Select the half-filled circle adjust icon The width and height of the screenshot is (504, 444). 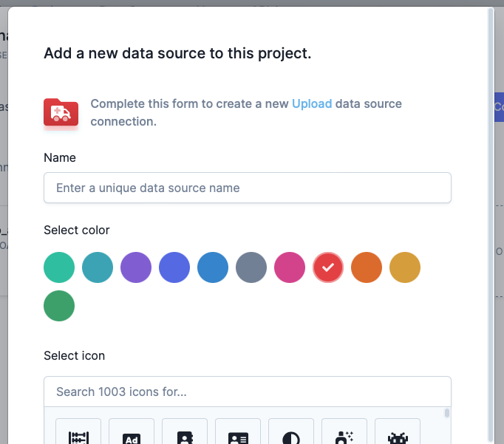(291, 432)
